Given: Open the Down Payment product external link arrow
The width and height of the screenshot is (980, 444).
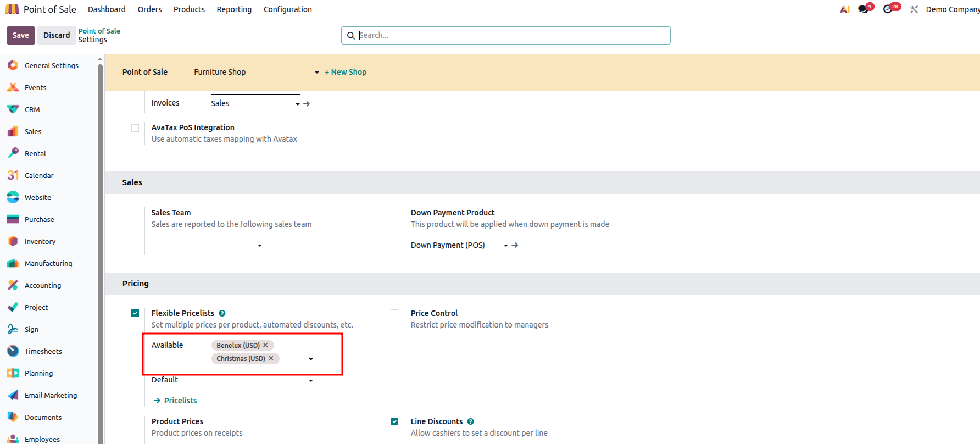Looking at the screenshot, I should click(x=515, y=245).
